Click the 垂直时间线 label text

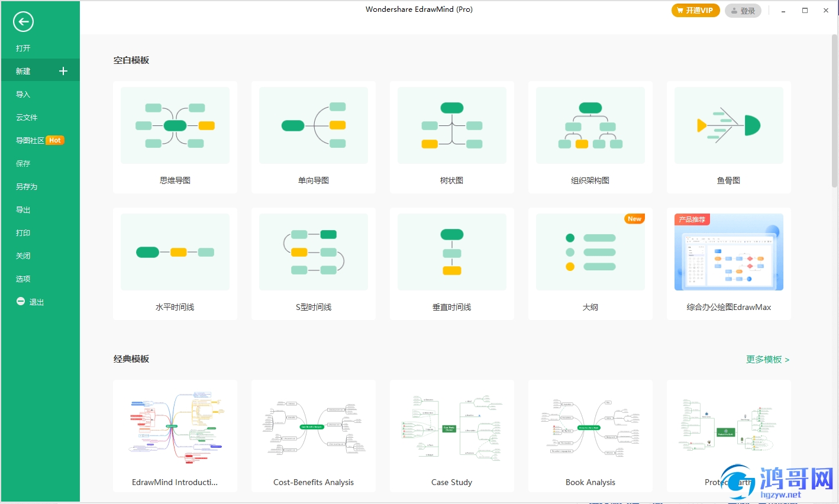[x=452, y=307]
